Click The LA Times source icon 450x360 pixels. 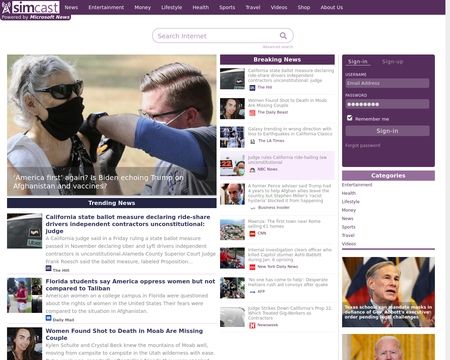(x=252, y=141)
